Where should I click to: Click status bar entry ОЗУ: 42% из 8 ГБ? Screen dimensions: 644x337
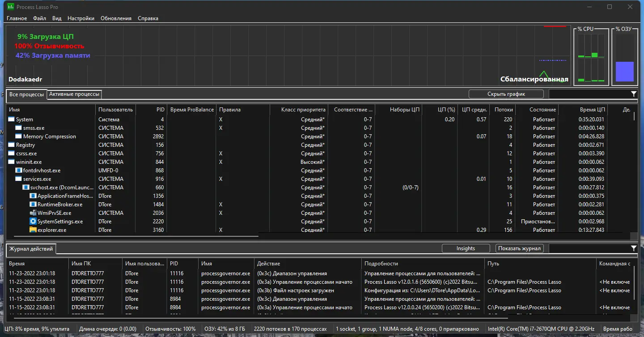click(225, 329)
